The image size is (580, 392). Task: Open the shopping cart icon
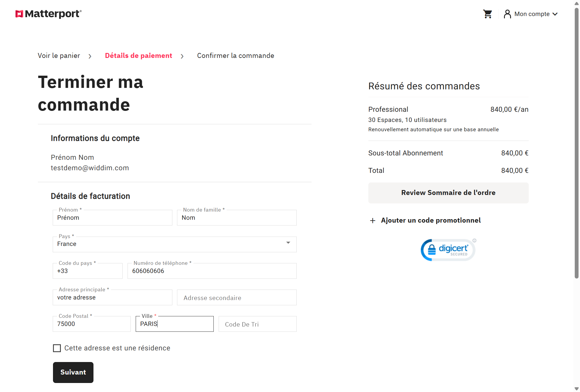487,14
